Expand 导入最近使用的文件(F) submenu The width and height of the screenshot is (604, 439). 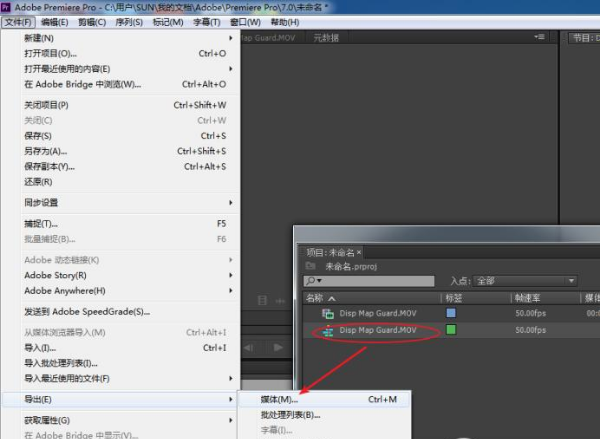121,379
